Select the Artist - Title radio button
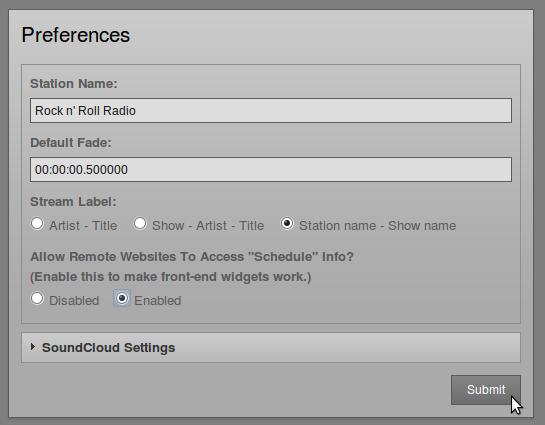This screenshot has height=425, width=545. 37,223
